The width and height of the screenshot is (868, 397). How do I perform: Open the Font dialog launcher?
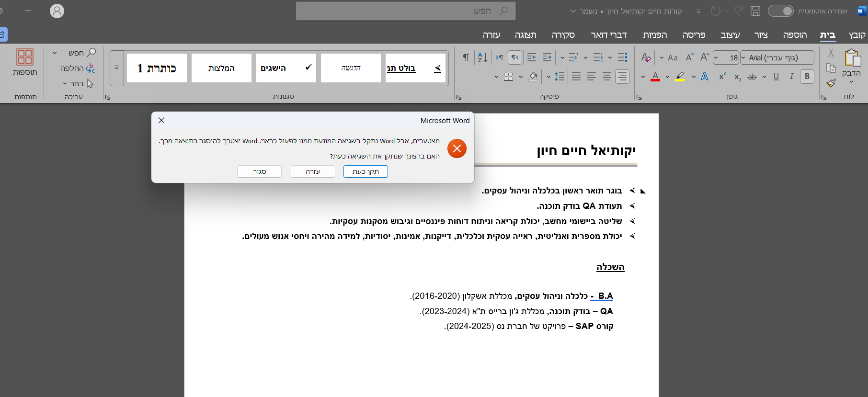(639, 97)
